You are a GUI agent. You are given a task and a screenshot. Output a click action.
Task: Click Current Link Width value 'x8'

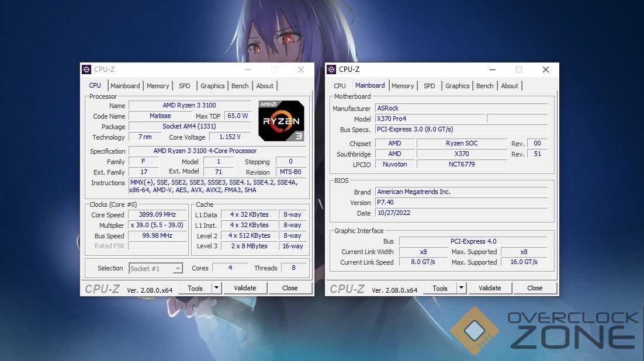click(423, 252)
